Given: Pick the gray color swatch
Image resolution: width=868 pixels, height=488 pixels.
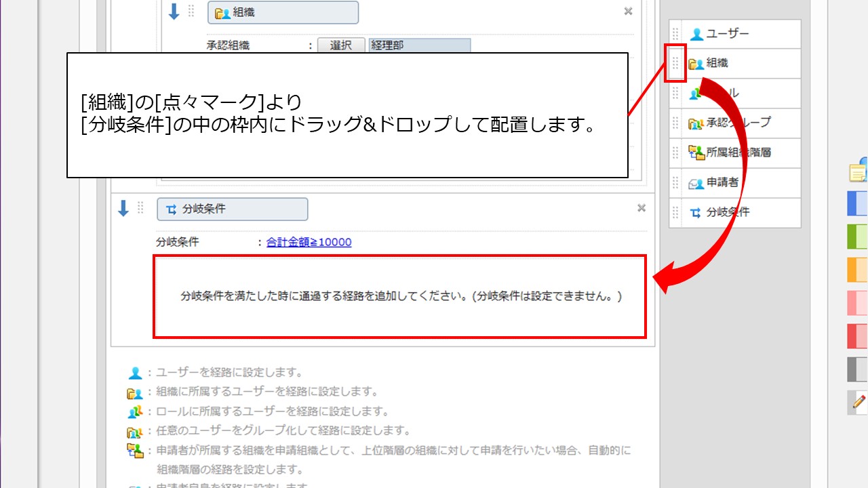Looking at the screenshot, I should point(858,369).
